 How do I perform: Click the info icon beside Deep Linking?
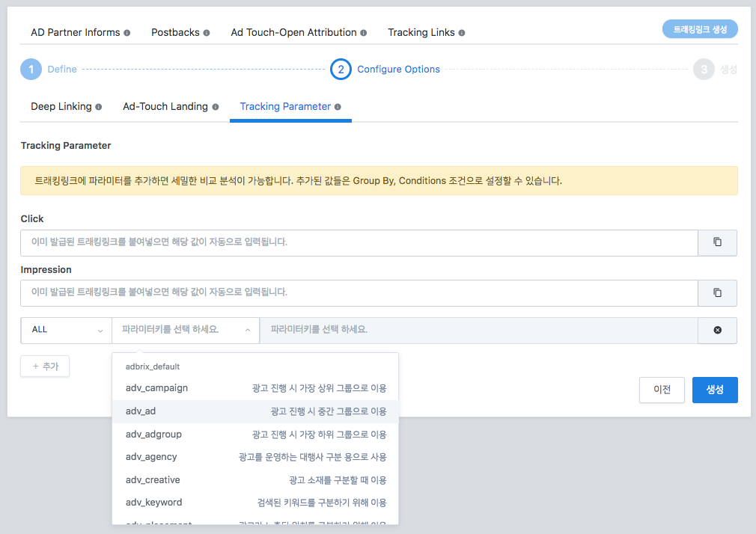tap(99, 106)
